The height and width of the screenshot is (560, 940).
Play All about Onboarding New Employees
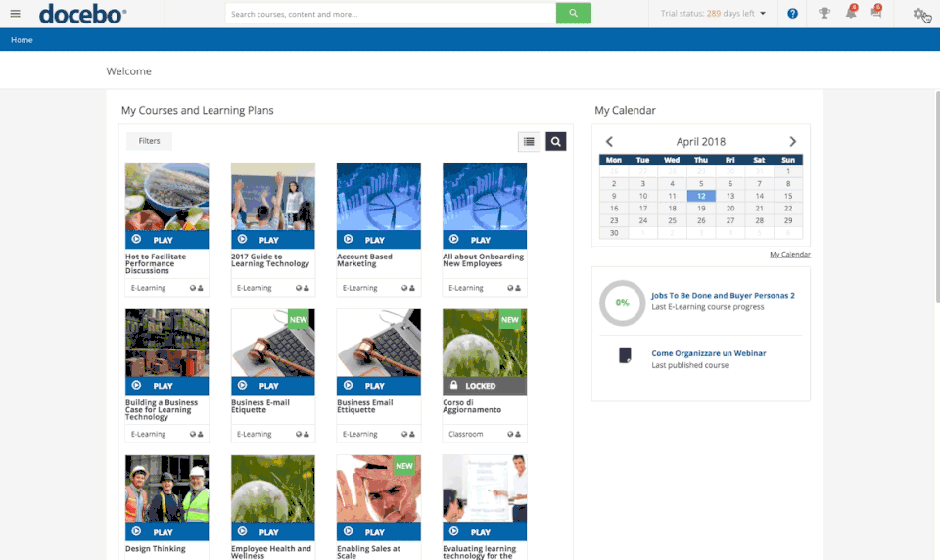click(x=485, y=239)
